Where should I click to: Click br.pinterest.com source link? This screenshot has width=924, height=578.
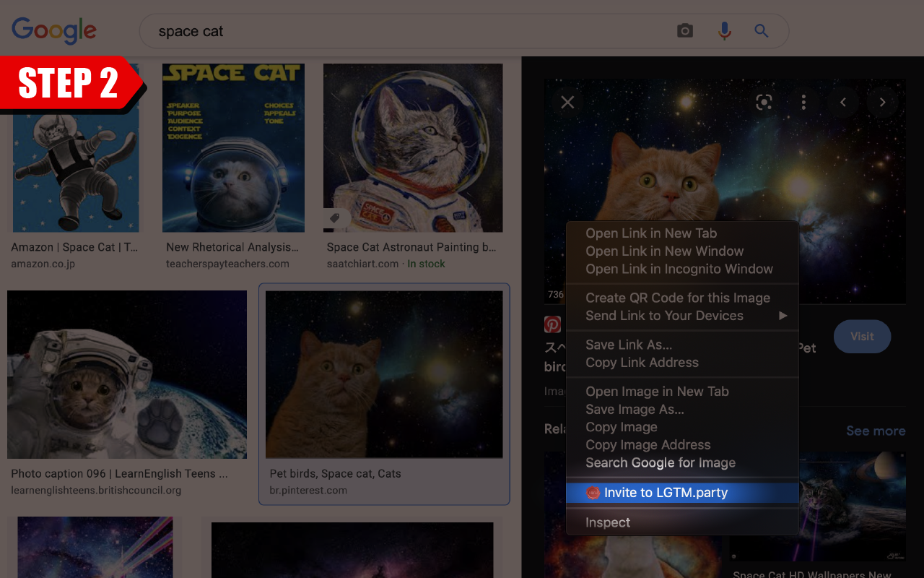pos(308,491)
